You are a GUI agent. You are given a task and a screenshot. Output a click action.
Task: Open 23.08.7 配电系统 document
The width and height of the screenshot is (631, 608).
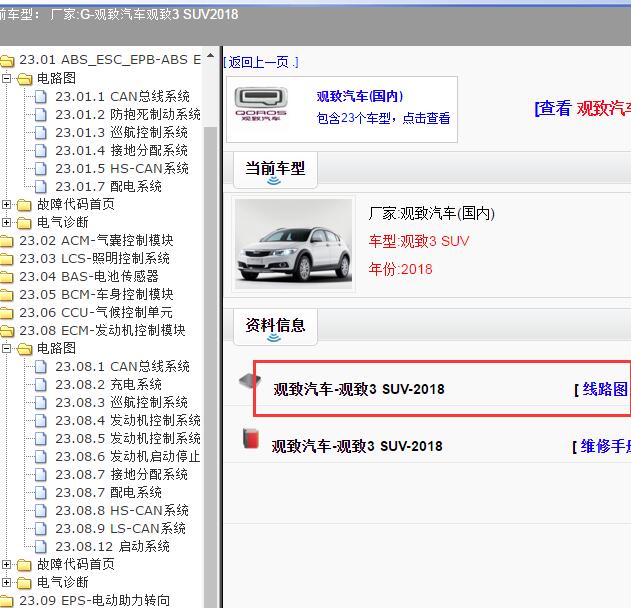coord(108,493)
